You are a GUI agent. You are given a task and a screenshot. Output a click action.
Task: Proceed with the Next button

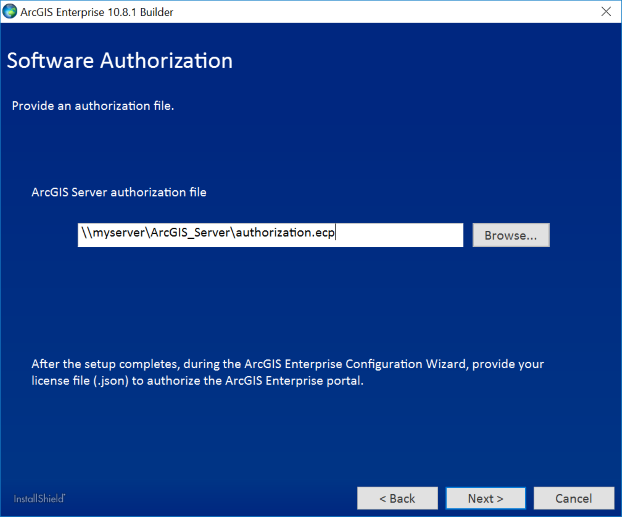(485, 498)
